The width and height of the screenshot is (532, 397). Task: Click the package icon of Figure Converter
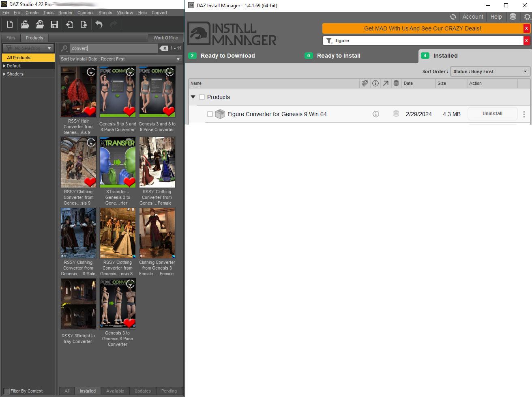(220, 114)
